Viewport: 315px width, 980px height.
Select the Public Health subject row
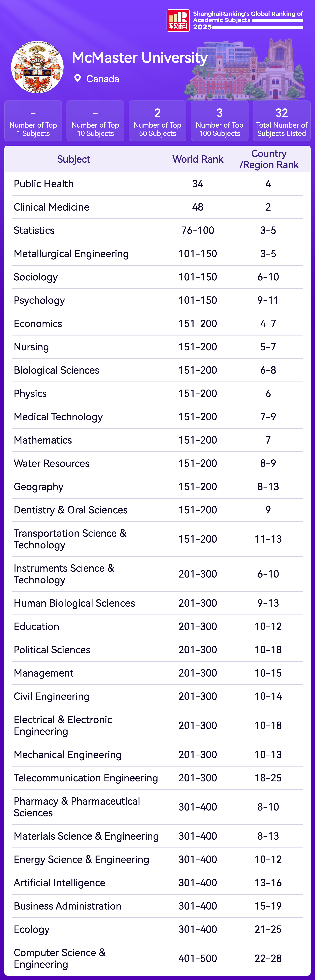(x=44, y=184)
